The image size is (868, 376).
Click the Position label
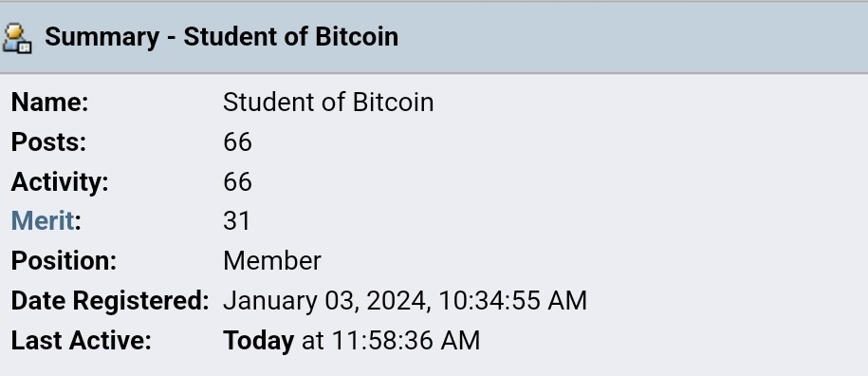(x=64, y=261)
